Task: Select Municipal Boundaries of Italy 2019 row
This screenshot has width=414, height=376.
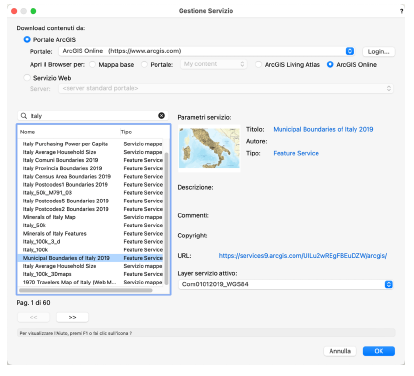Action: coord(91,258)
